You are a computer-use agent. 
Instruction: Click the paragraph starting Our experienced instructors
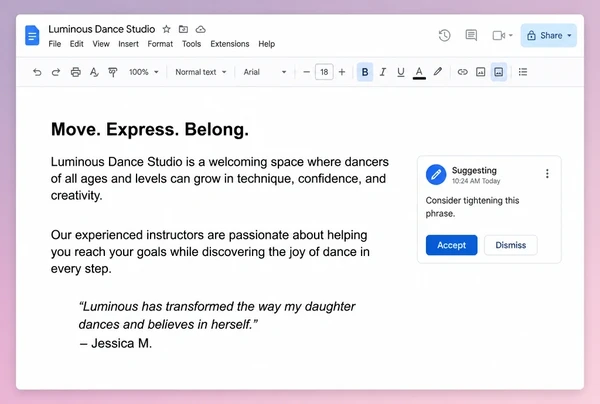(210, 252)
